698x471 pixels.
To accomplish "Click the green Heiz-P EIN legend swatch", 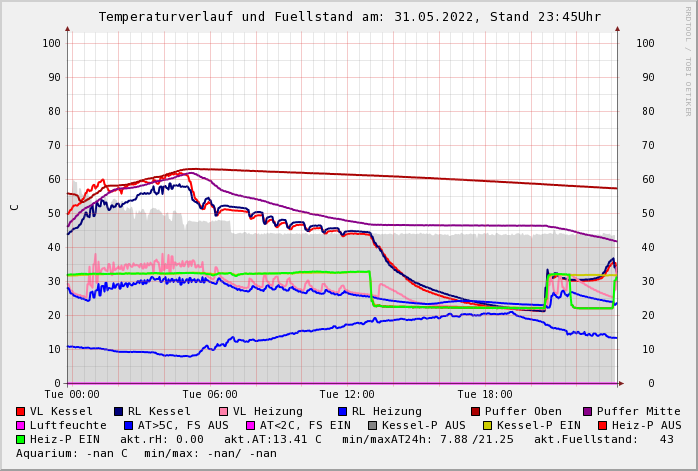I will point(21,439).
